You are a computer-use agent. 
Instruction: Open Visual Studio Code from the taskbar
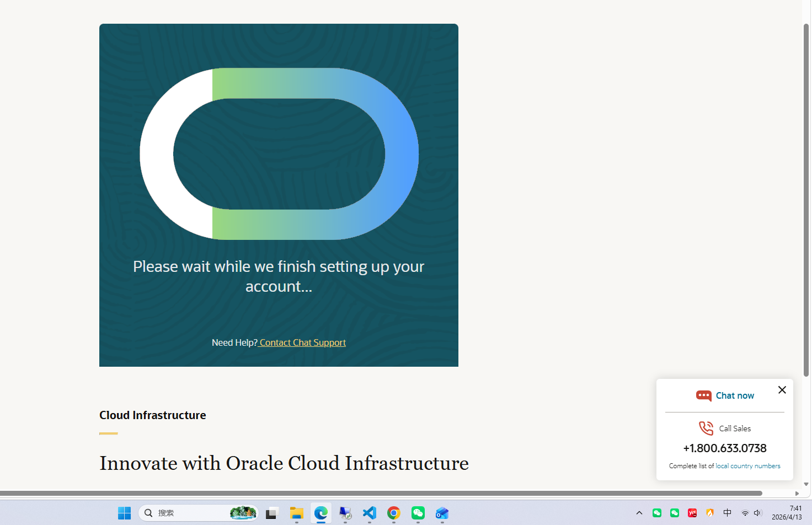(x=370, y=513)
